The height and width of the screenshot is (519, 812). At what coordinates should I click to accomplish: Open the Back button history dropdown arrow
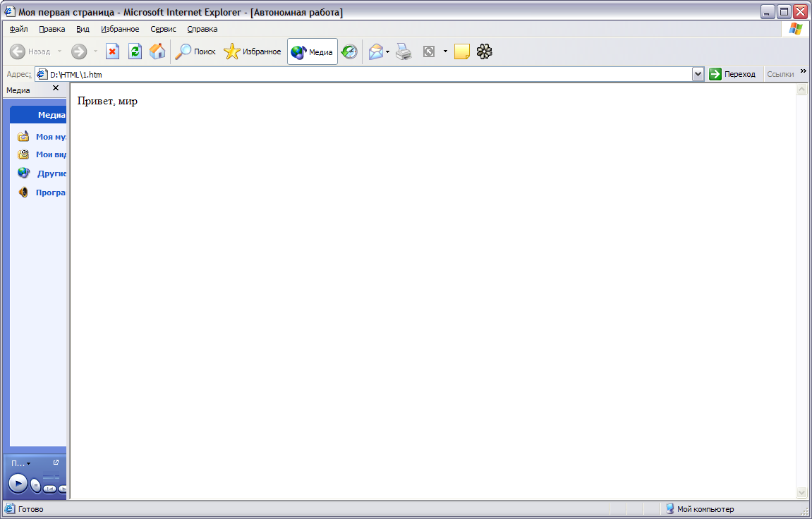coord(59,51)
